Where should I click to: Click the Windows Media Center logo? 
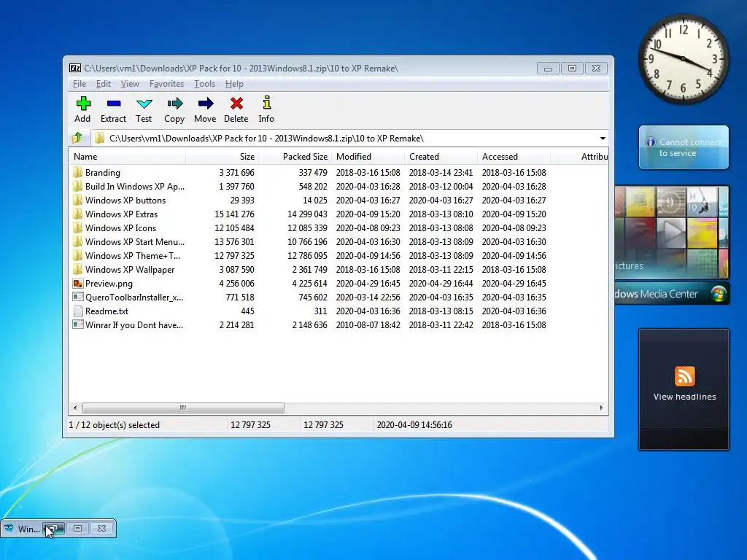(x=719, y=293)
